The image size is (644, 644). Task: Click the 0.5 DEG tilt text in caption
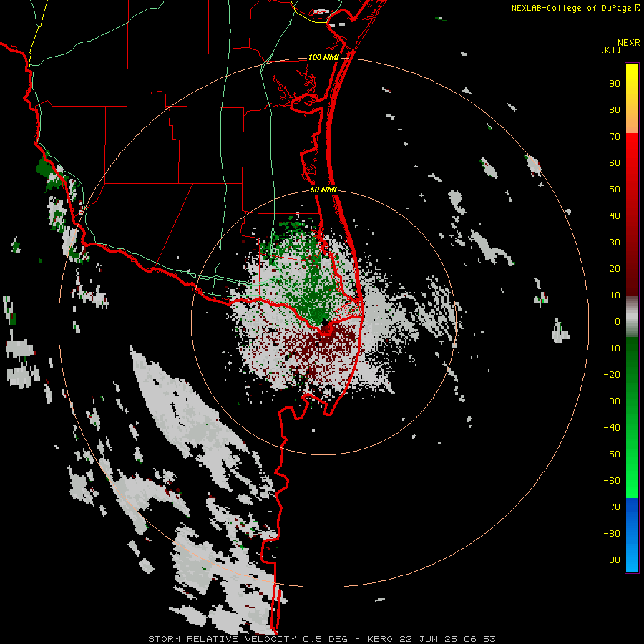pyautogui.click(x=326, y=639)
